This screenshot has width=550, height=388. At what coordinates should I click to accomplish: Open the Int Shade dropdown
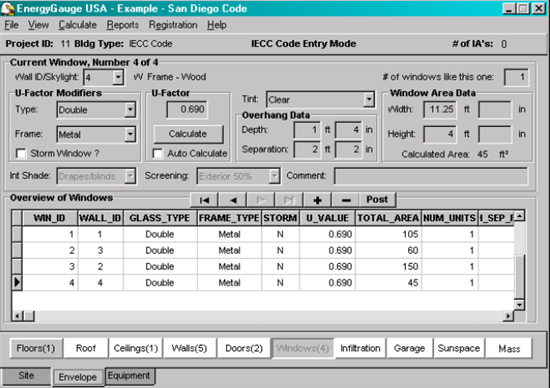click(130, 176)
